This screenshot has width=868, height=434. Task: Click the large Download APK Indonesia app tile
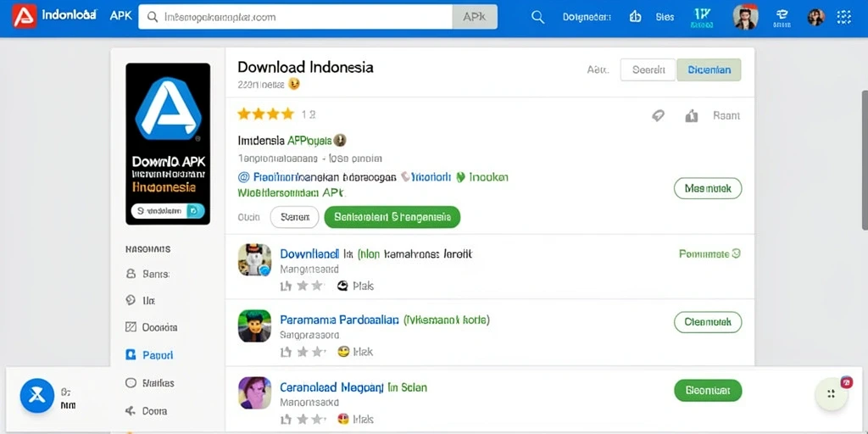168,144
